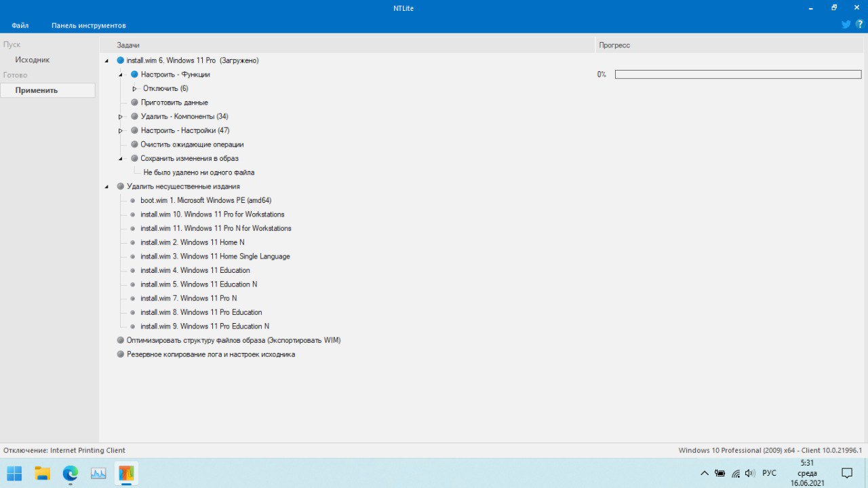Viewport: 868px width, 488px height.
Task: Click the Windows 10 Professional version status text
Action: point(770,450)
